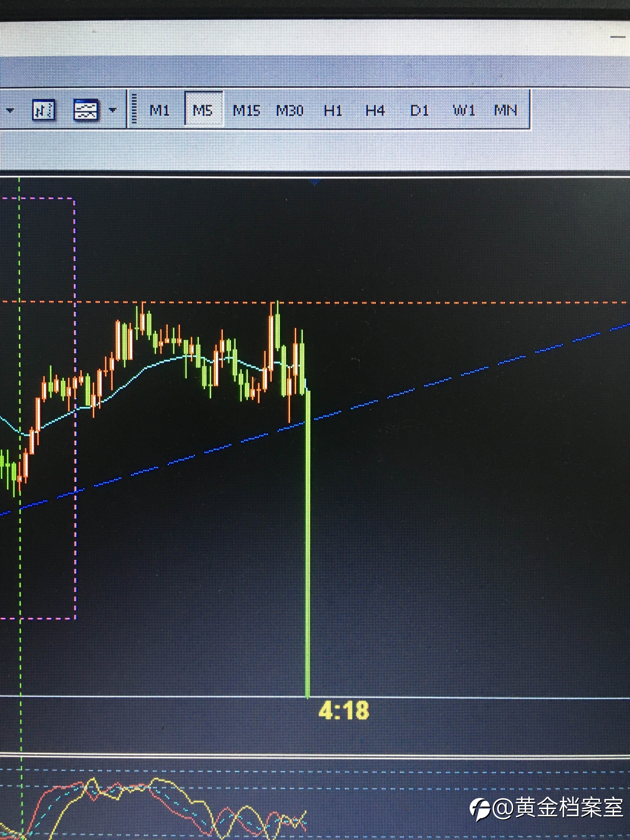Click the chart shift triangle marker

315,182
